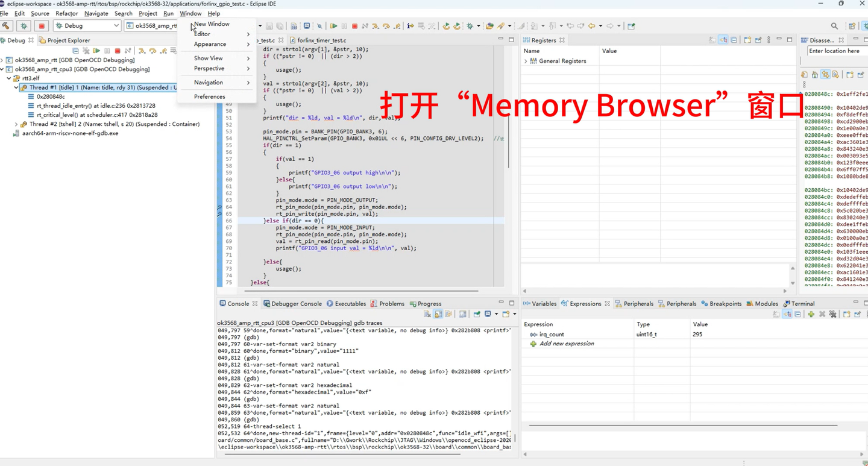This screenshot has height=466, width=868.
Task: Expand Thread #2 tshell node
Action: coord(16,124)
